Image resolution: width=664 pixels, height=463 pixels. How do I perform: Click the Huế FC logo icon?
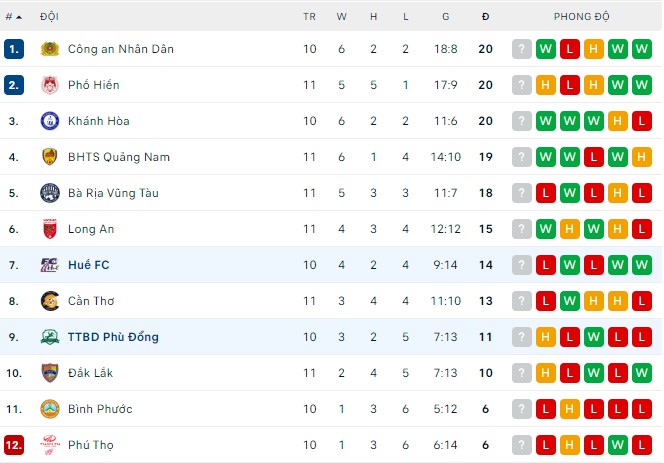pos(49,265)
